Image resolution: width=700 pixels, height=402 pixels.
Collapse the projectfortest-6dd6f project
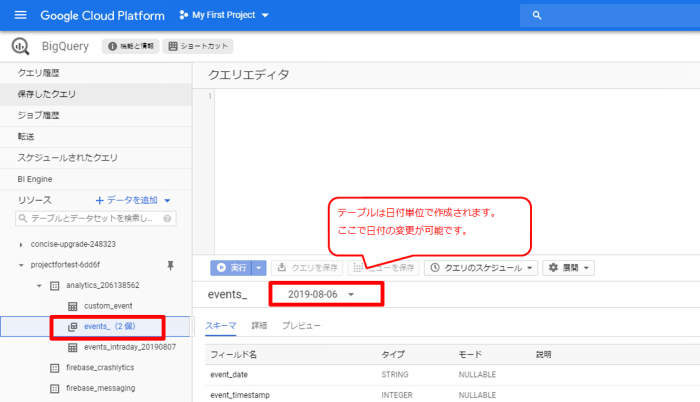pos(21,265)
